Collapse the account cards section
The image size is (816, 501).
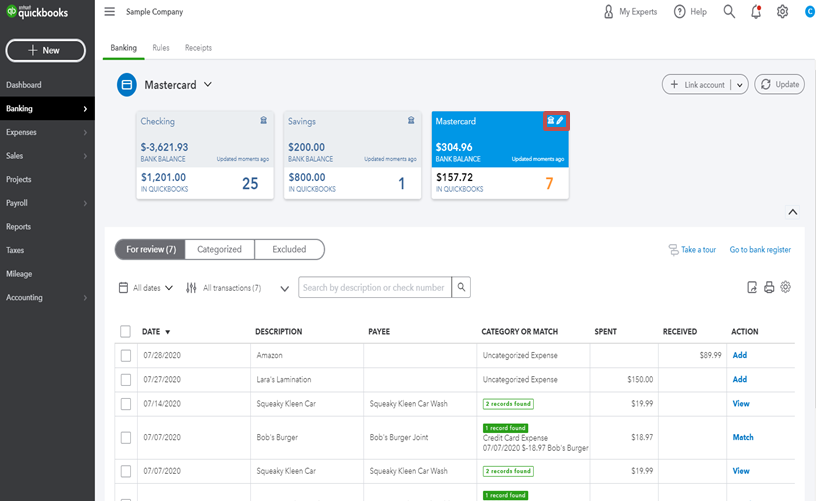pyautogui.click(x=793, y=212)
